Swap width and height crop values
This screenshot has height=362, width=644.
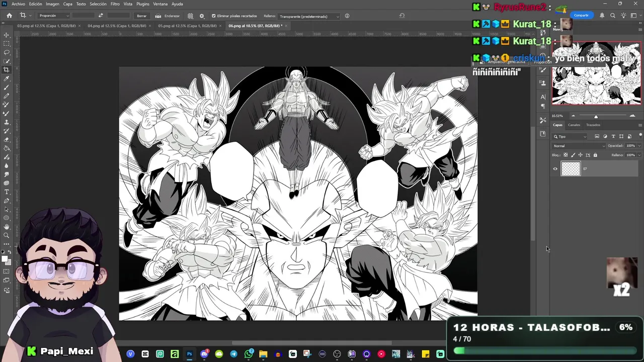point(101,16)
